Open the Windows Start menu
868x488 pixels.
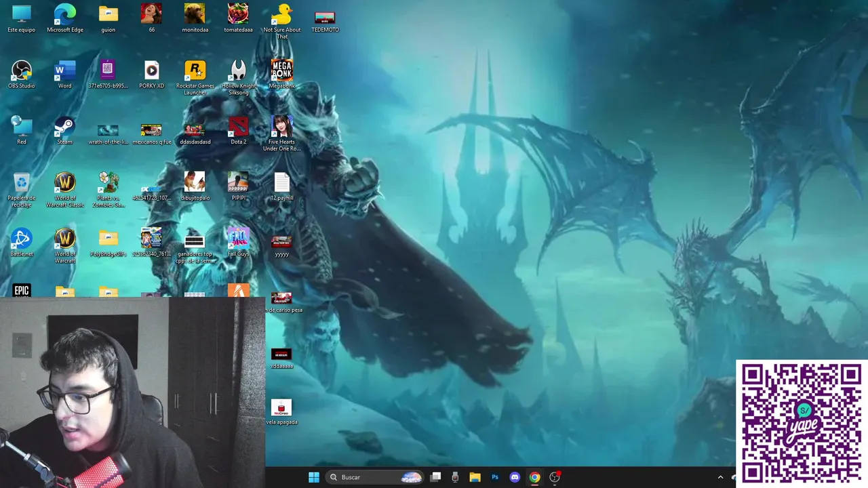click(313, 477)
